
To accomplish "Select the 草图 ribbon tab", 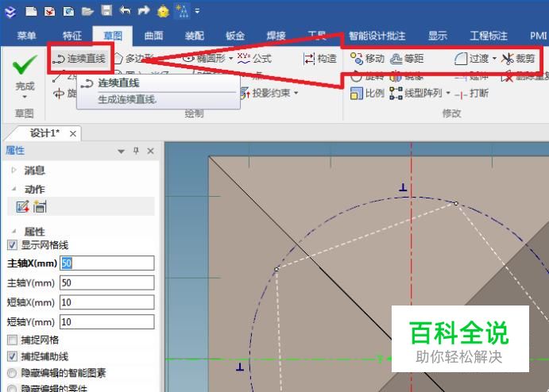I will tap(113, 36).
